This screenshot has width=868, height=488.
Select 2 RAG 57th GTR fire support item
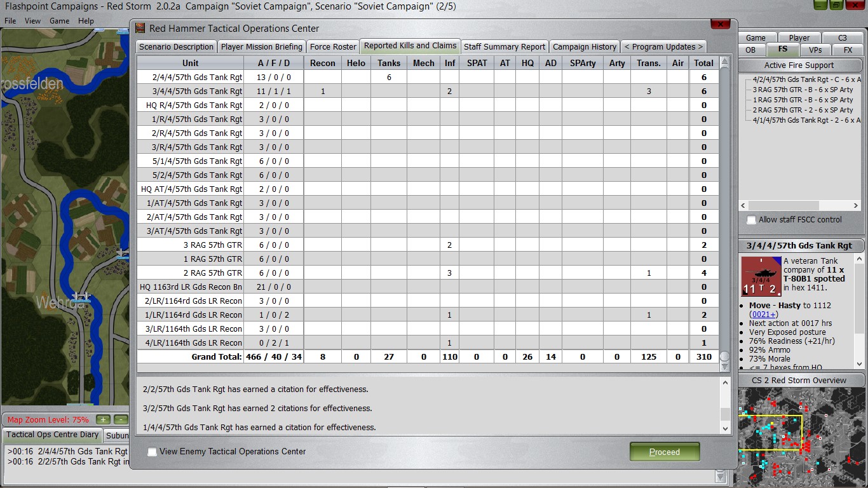coord(803,110)
